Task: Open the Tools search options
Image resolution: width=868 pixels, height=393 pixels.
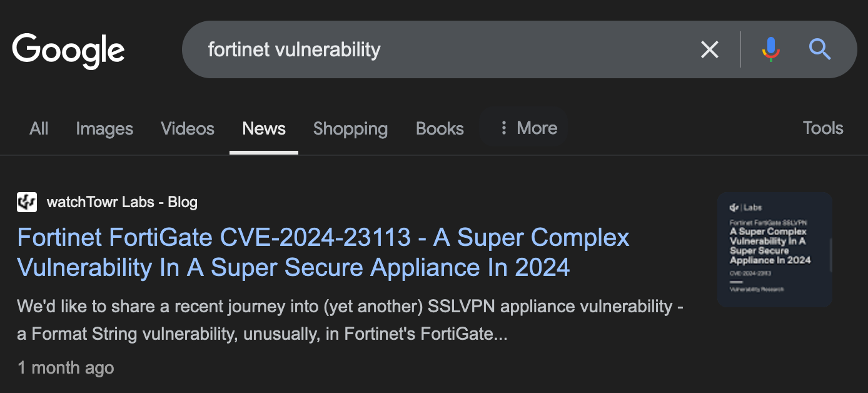Action: click(x=822, y=128)
